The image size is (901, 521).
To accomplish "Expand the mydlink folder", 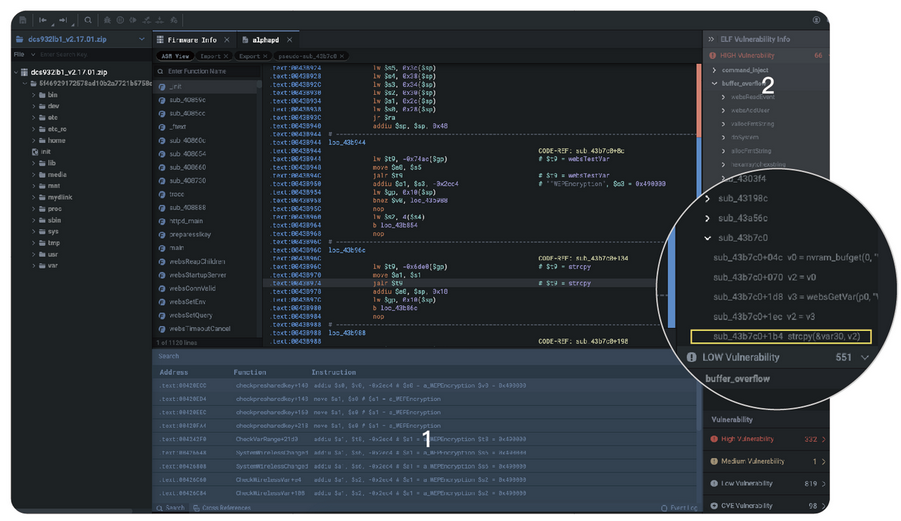I will [x=33, y=198].
